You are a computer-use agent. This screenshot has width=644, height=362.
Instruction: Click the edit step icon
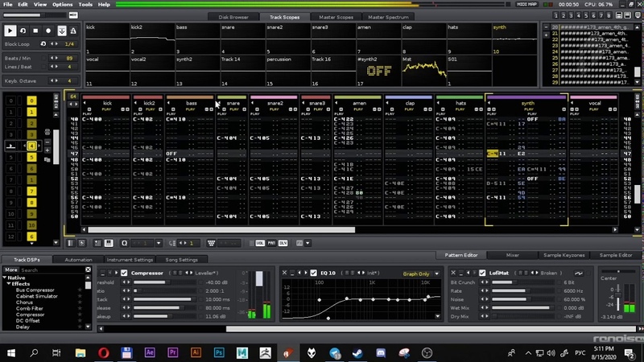(172, 244)
